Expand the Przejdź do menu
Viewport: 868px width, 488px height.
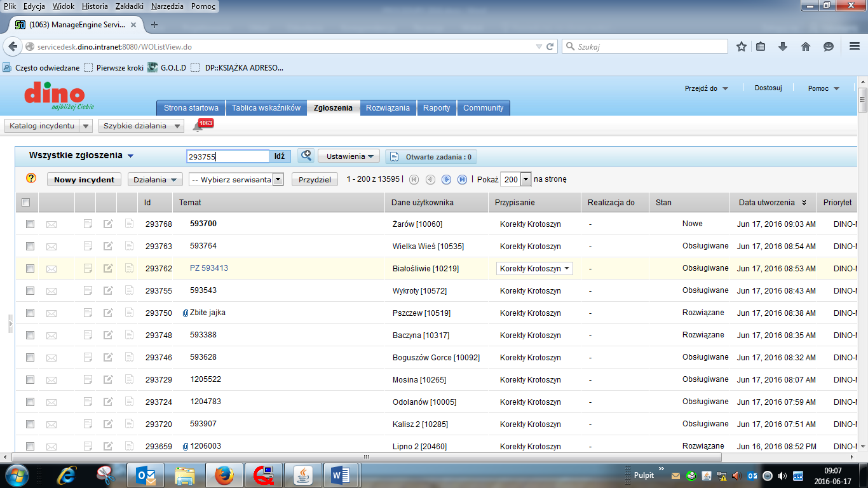point(706,88)
